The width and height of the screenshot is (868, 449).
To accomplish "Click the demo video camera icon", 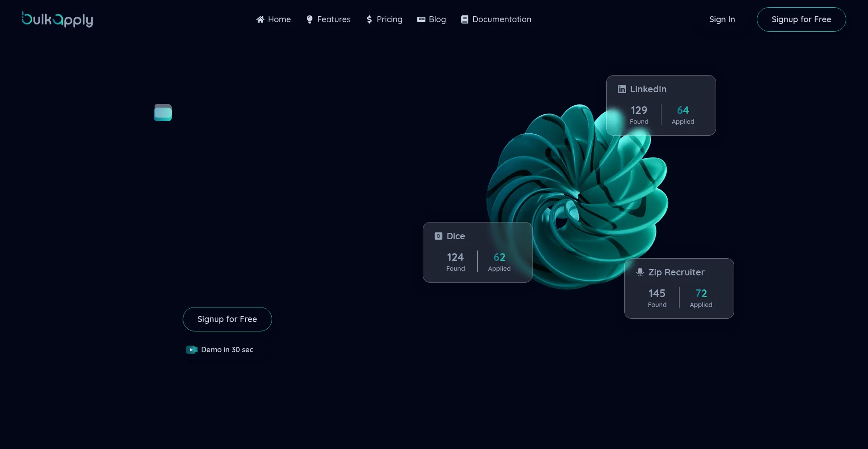I will pos(192,350).
